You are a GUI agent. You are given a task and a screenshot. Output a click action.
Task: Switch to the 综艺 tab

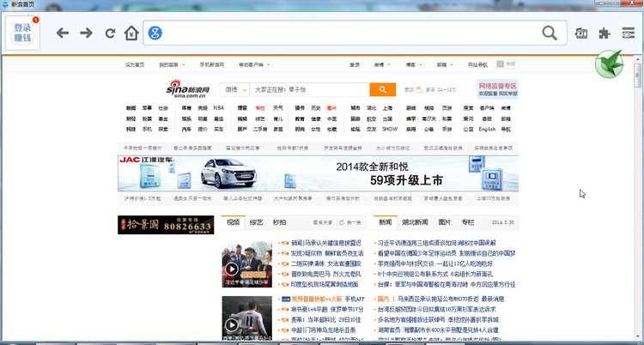tap(256, 222)
